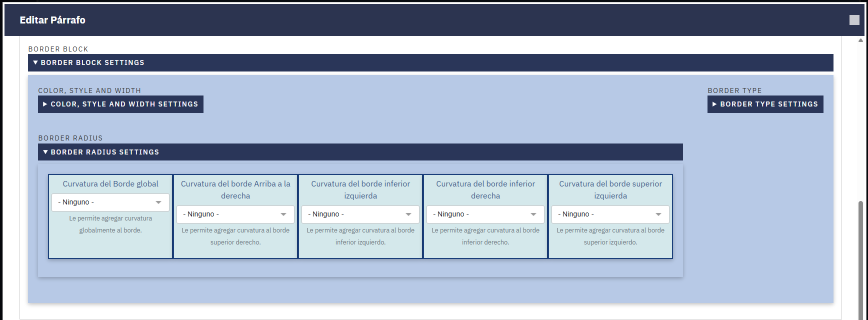Viewport: 868px width, 320px height.
Task: Click help text ending 'superior izquierdo.'
Action: 610,236
